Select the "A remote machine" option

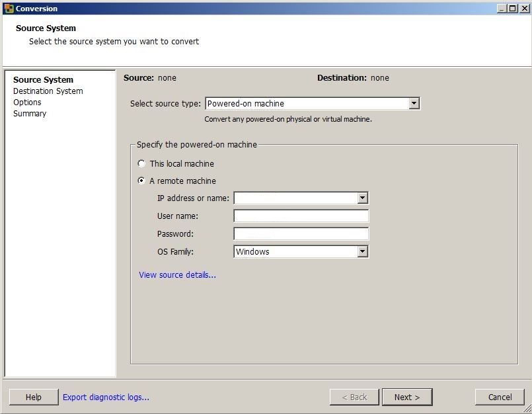click(x=141, y=181)
